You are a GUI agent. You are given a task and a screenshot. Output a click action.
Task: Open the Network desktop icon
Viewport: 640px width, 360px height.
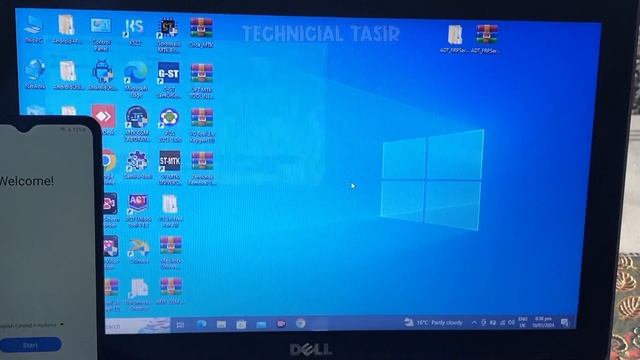(x=35, y=74)
